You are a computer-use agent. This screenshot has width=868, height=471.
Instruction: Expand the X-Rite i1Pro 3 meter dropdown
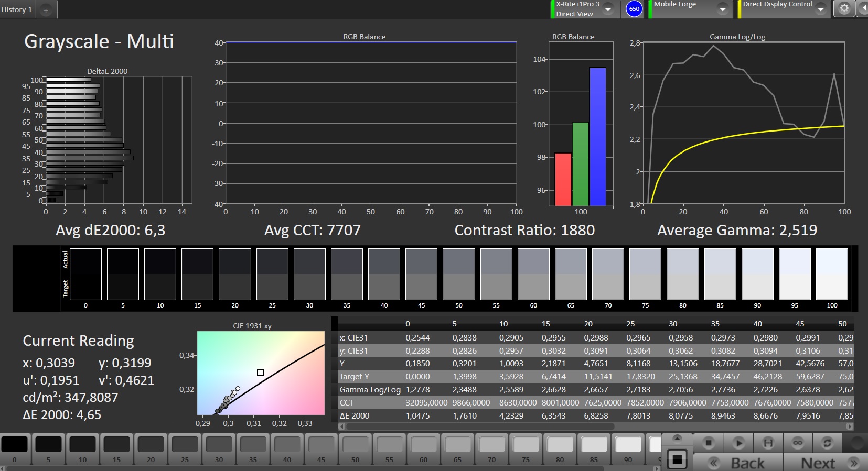click(x=608, y=9)
